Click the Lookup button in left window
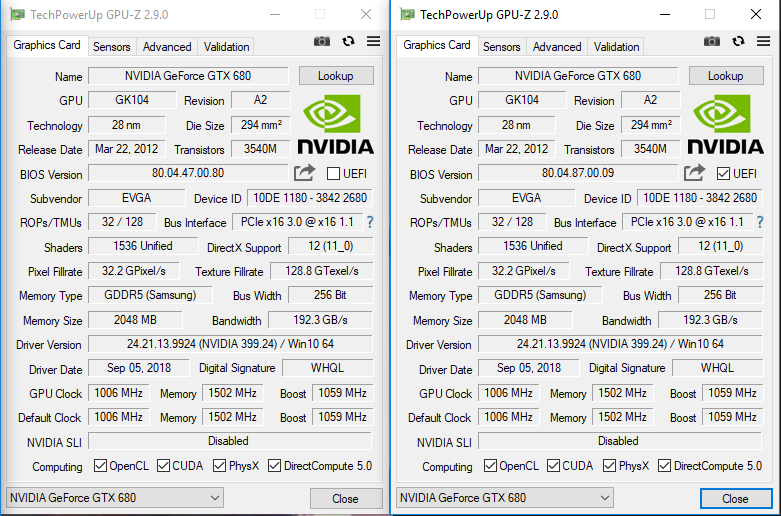 pyautogui.click(x=336, y=76)
